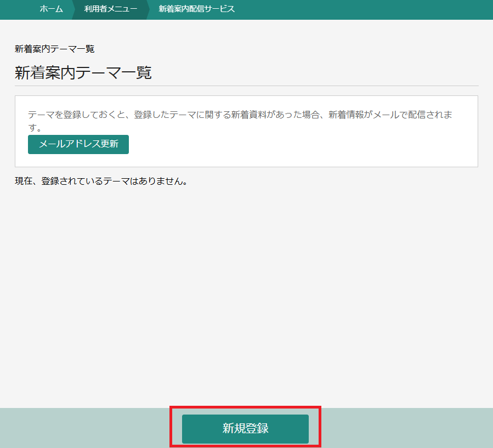
Task: Open 利用者メニュー breadcrumb item
Action: point(111,9)
